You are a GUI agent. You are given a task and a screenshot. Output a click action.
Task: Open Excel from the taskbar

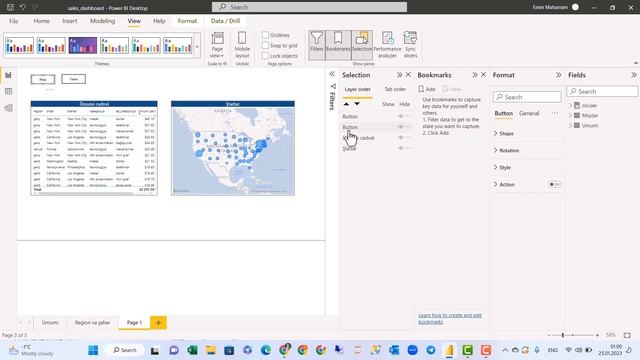[192, 350]
